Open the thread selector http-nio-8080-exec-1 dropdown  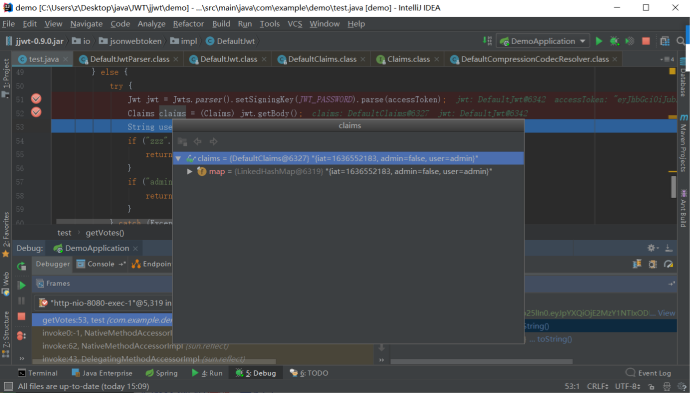(x=103, y=303)
